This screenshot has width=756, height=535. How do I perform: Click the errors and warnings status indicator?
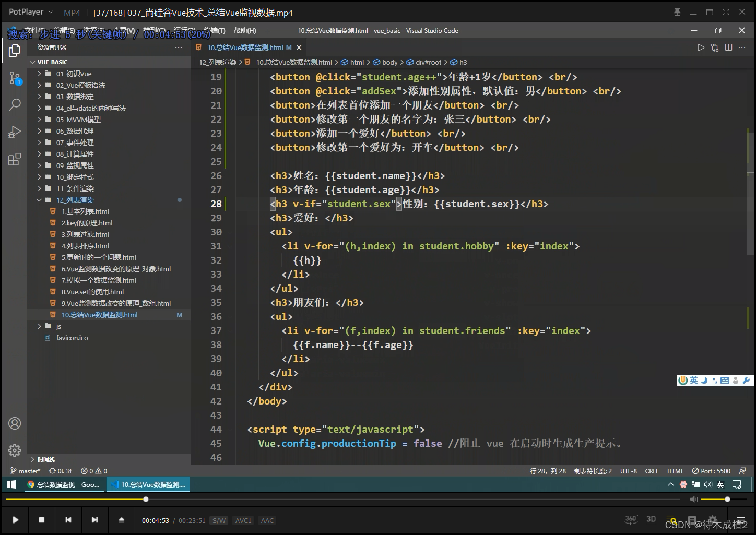pos(94,471)
